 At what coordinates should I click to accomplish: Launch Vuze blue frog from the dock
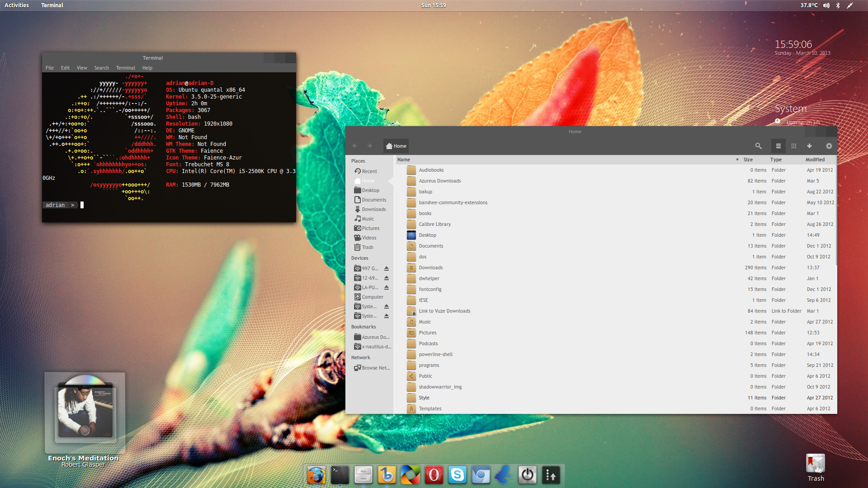(x=505, y=475)
